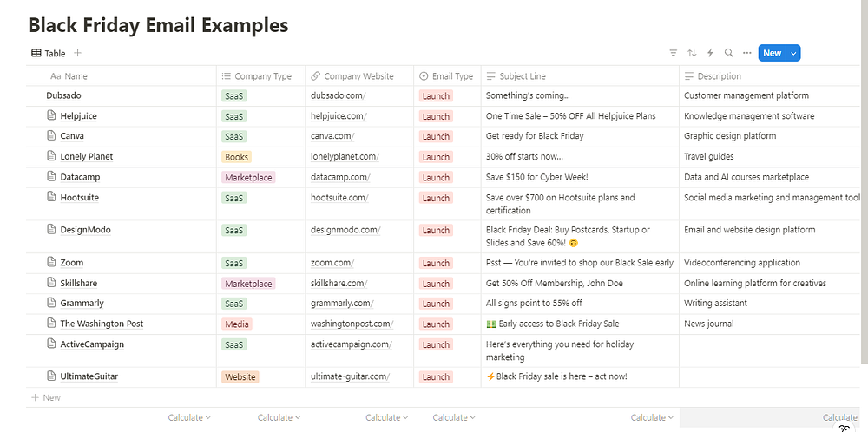The image size is (868, 432).
Task: Click the Books tag for Lonely Planet
Action: click(236, 157)
